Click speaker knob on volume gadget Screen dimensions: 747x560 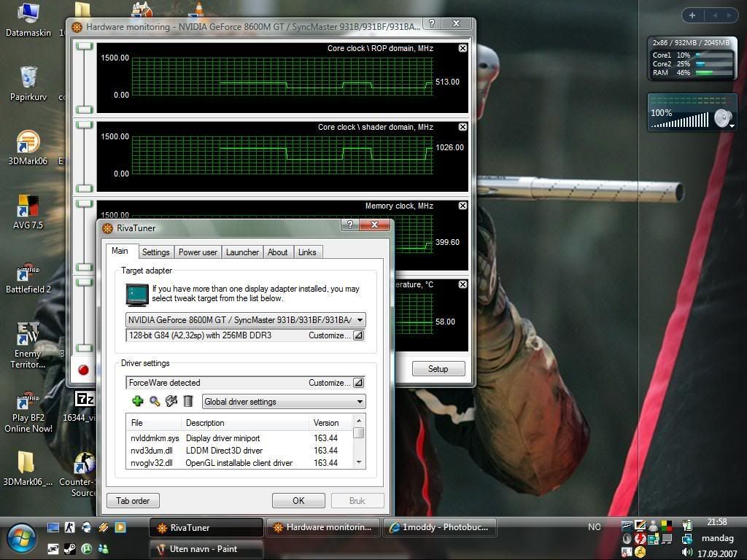723,118
